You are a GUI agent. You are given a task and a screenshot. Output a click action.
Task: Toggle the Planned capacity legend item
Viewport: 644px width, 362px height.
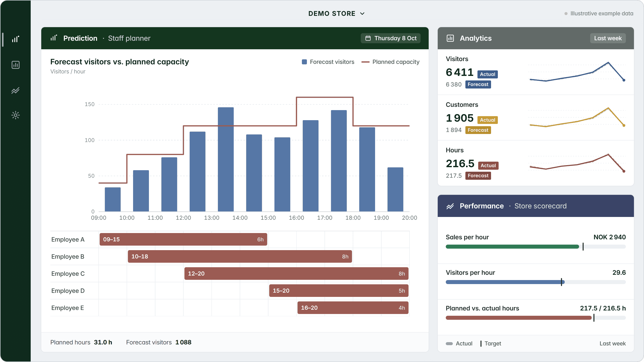[x=390, y=62]
